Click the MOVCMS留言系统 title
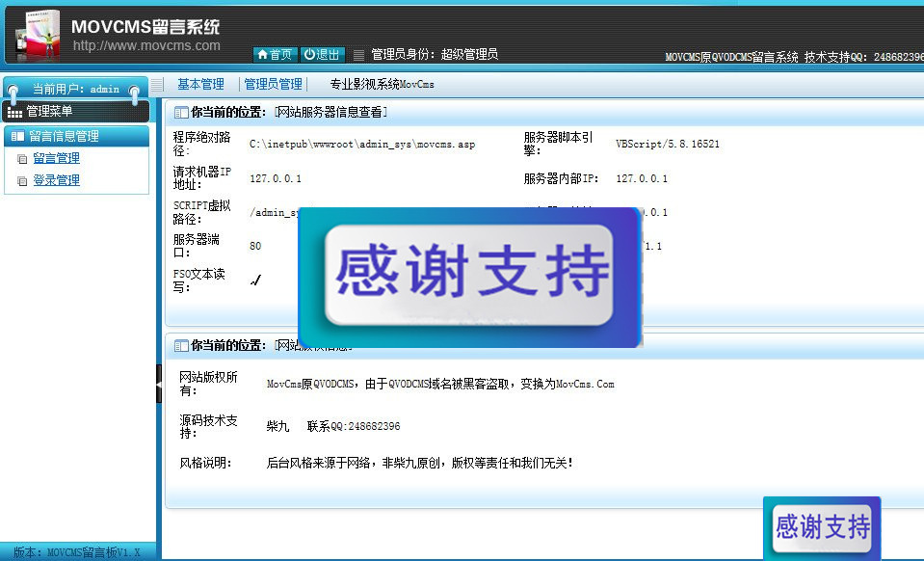Viewport: 924px width, 561px height. [145, 27]
